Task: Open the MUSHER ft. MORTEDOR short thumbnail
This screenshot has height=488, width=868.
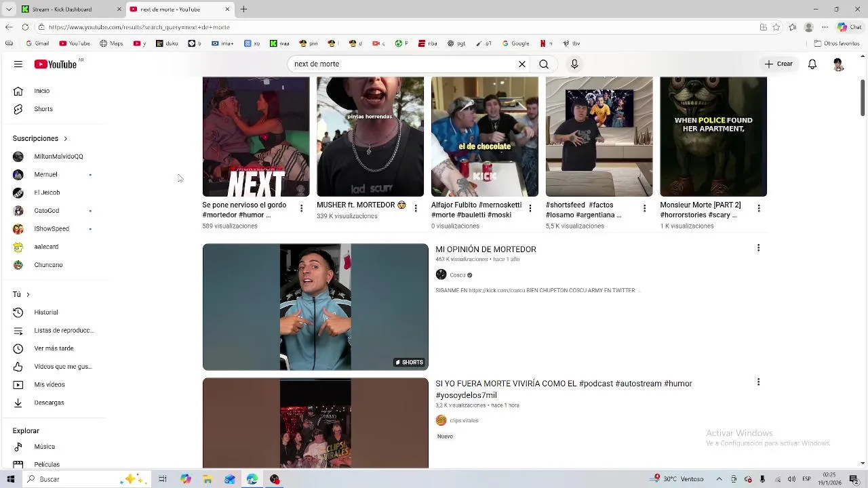Action: coord(370,136)
